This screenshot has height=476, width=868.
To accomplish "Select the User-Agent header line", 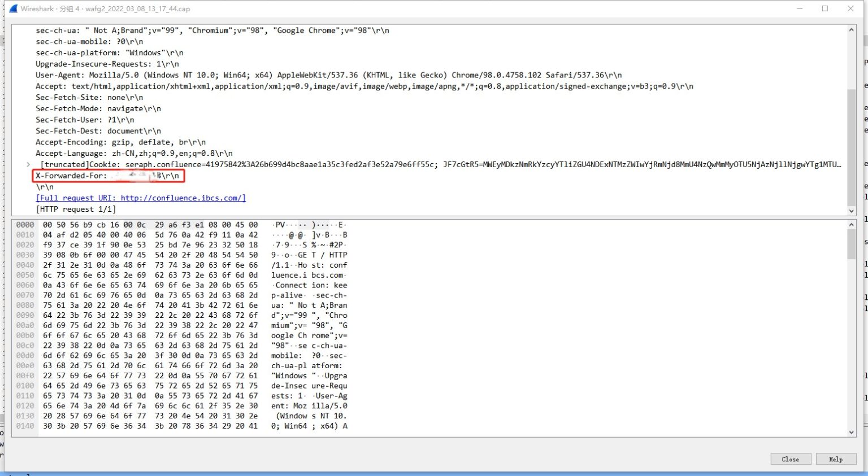I will (x=170, y=75).
